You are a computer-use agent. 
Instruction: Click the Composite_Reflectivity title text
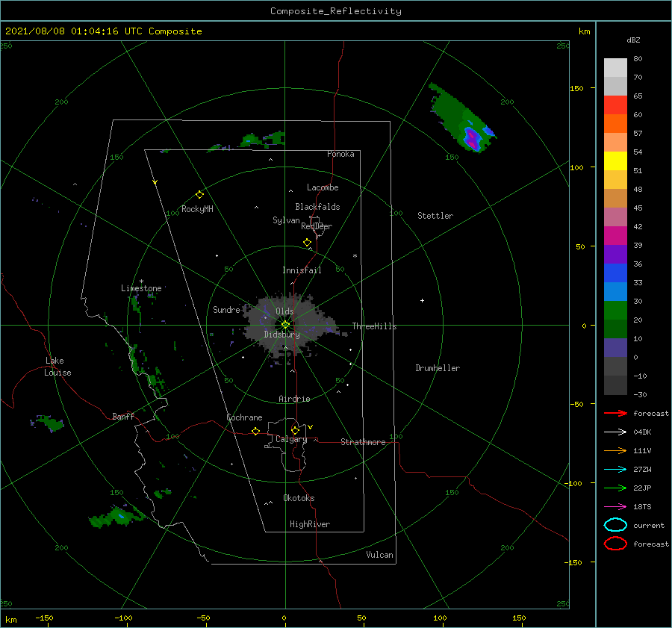click(x=336, y=11)
